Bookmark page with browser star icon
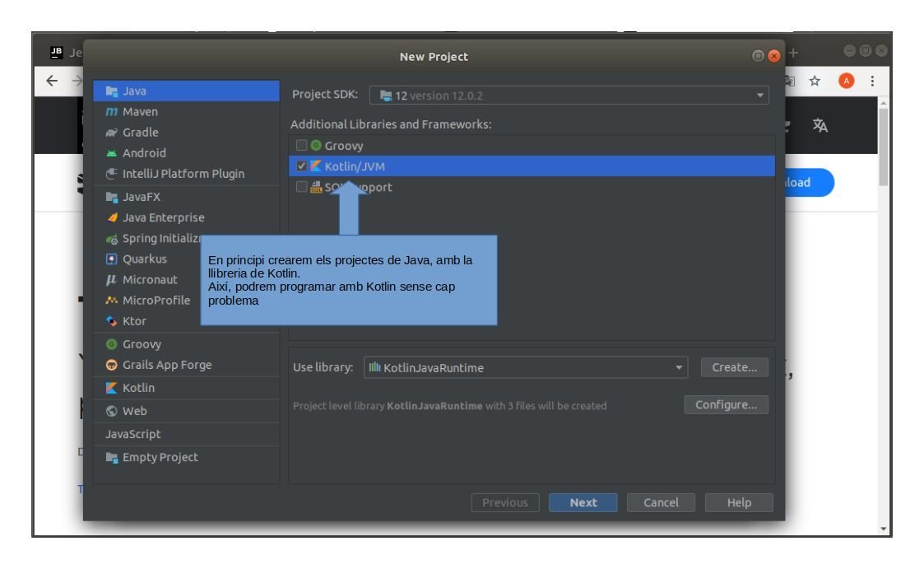924x569 pixels. point(815,81)
